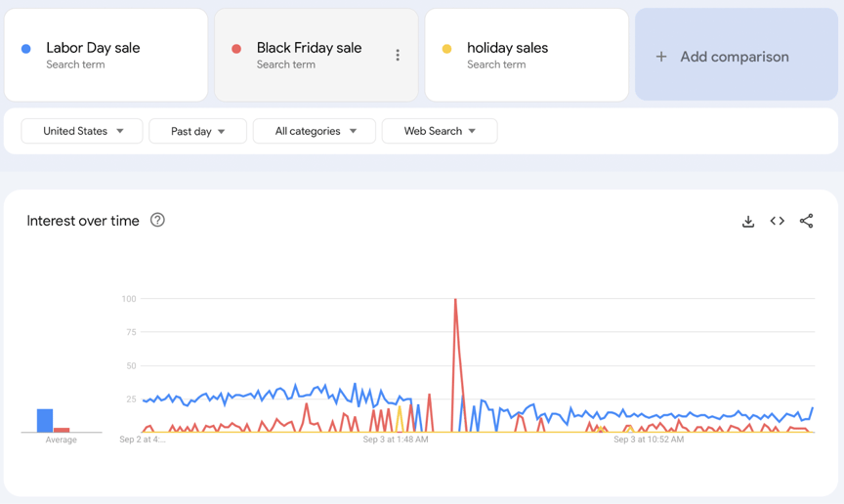Click the red Black Friday sale dot
Viewport: 844px width, 504px height.
point(236,49)
